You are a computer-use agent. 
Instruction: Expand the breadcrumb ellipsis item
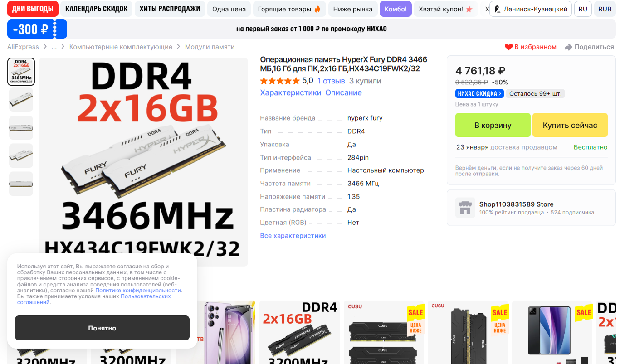pos(54,47)
